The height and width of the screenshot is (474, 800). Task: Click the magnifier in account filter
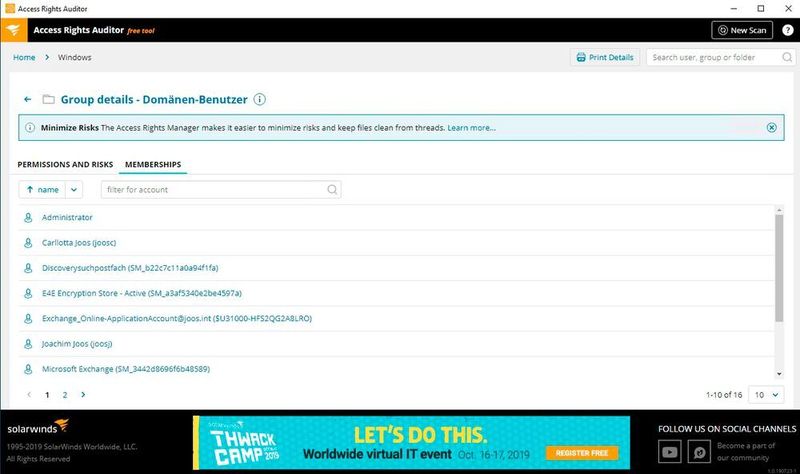tap(332, 189)
